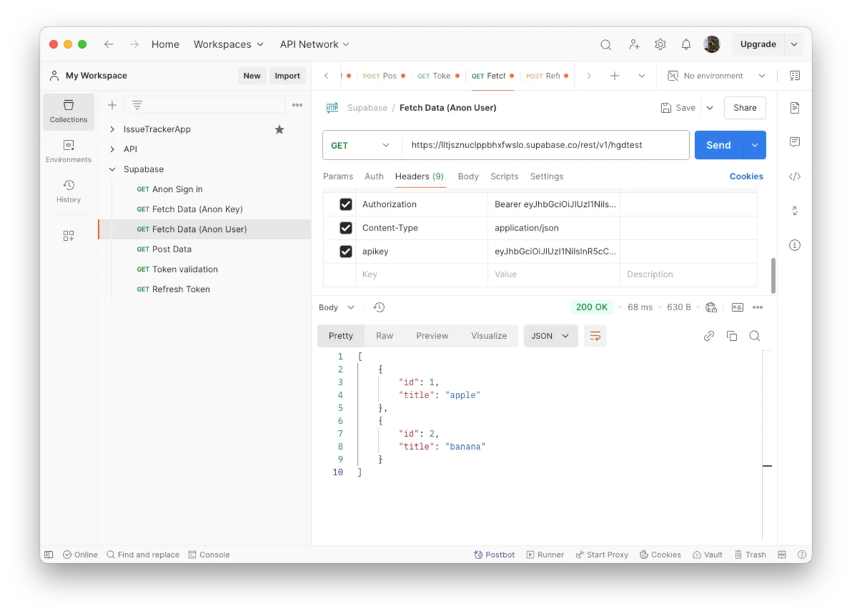
Task: Collapse the Supabase collection
Action: coord(112,169)
